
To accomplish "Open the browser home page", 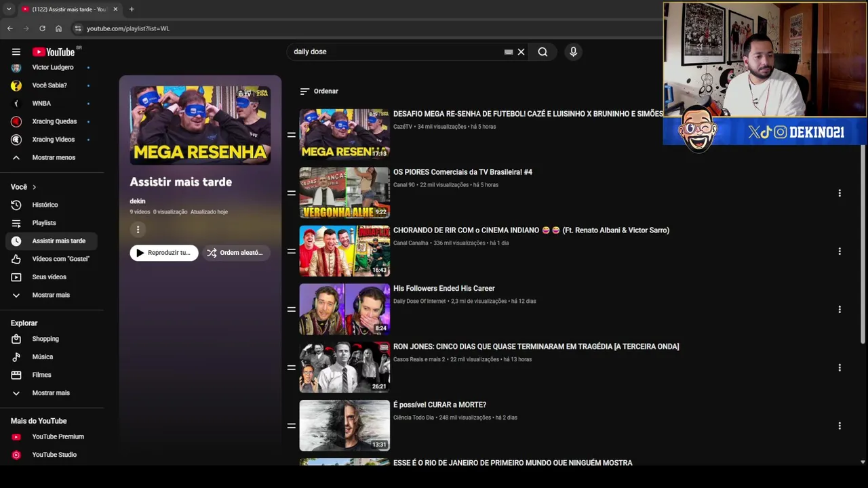I will (x=58, y=28).
